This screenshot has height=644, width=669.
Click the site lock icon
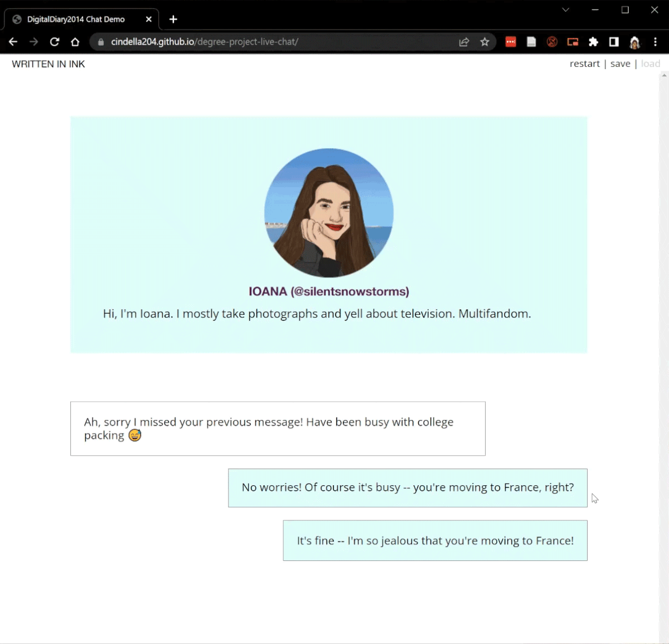pos(101,42)
